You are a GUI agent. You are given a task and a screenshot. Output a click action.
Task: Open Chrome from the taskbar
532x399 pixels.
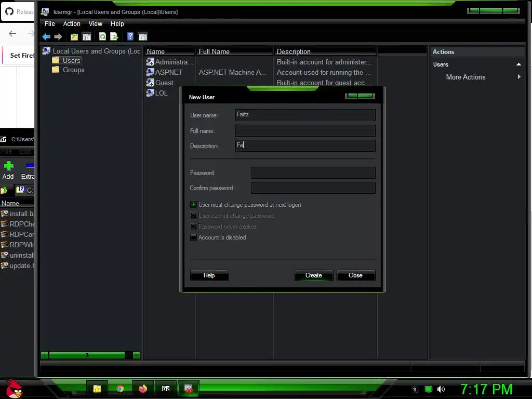120,389
